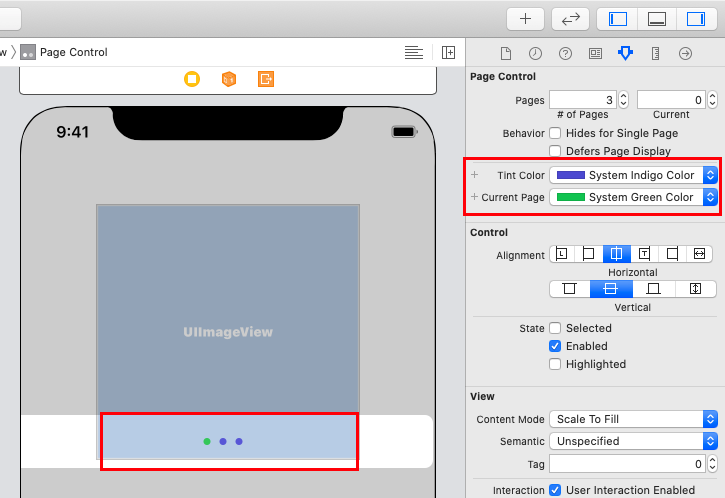
Task: Click the Current page stepper
Action: tap(712, 100)
